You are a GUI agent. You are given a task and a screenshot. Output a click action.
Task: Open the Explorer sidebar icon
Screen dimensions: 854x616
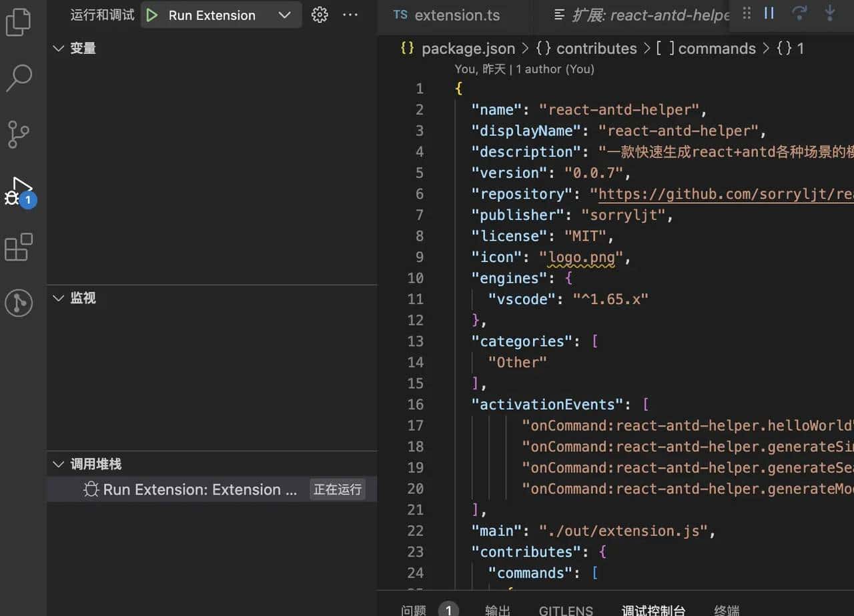[x=19, y=22]
